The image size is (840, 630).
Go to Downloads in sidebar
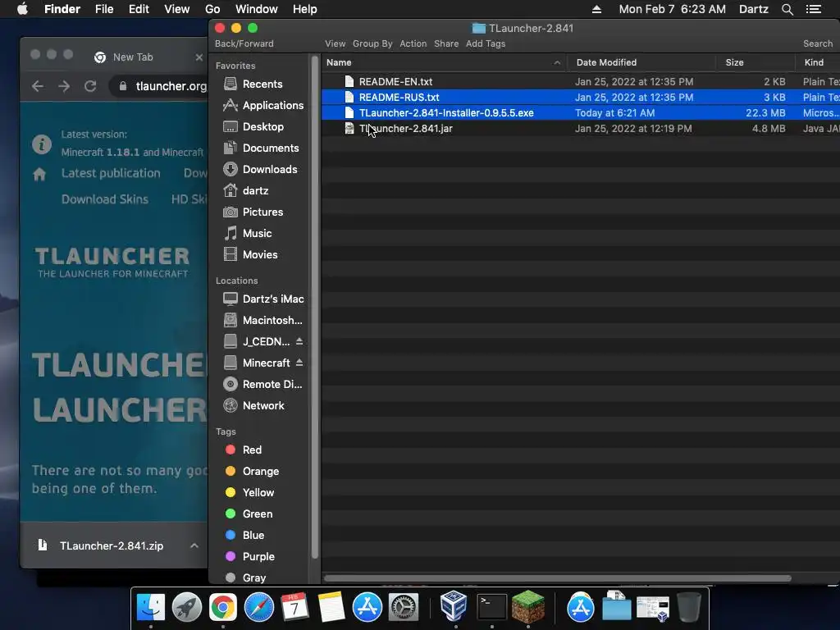[262, 169]
